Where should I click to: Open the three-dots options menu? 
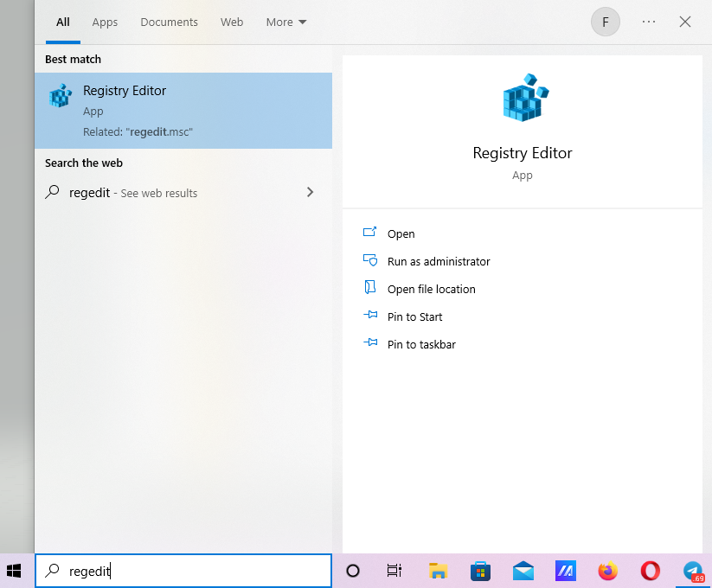[x=649, y=22]
